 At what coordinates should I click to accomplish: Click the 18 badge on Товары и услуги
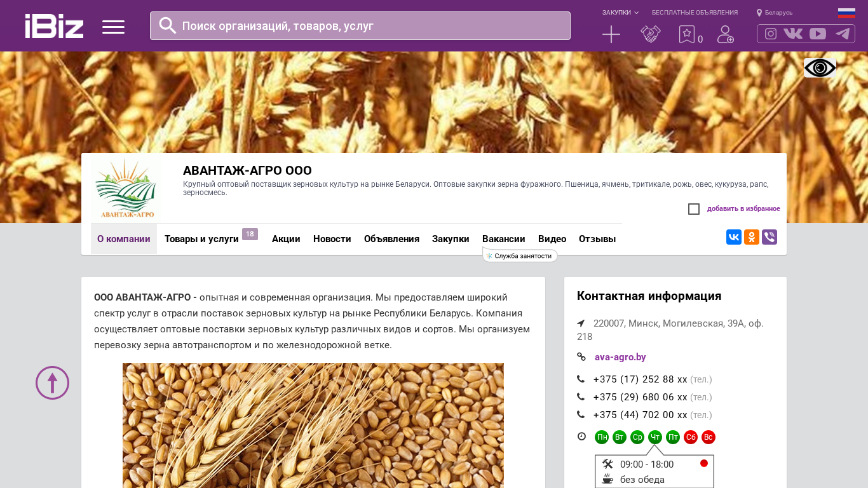click(250, 234)
